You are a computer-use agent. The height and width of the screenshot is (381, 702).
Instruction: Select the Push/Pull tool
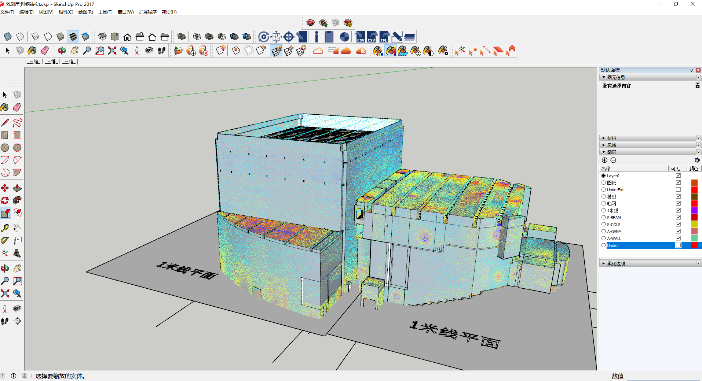click(x=17, y=188)
